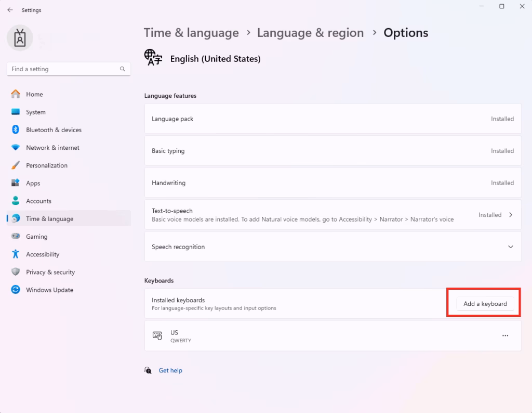Click the Language features heading
This screenshot has width=532, height=413.
(170, 95)
